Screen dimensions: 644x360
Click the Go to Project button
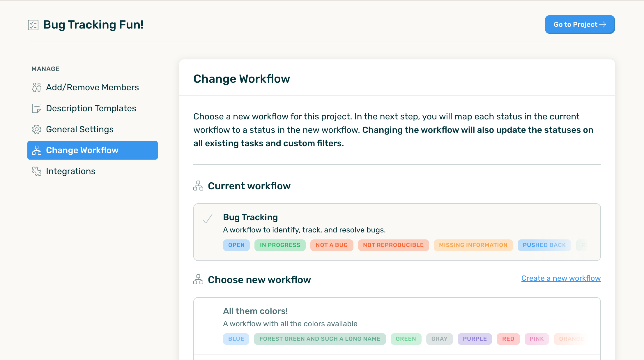tap(579, 24)
